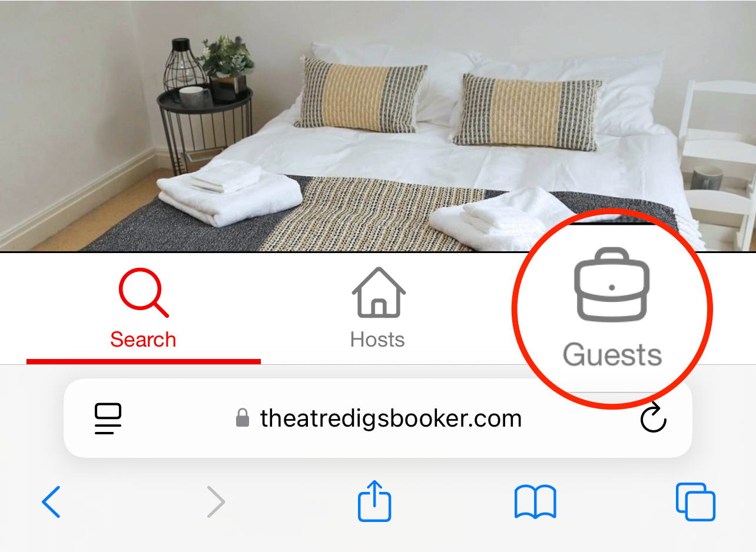This screenshot has width=756, height=552.
Task: Click the theatredigsbooker.com URL text
Action: [x=391, y=419]
